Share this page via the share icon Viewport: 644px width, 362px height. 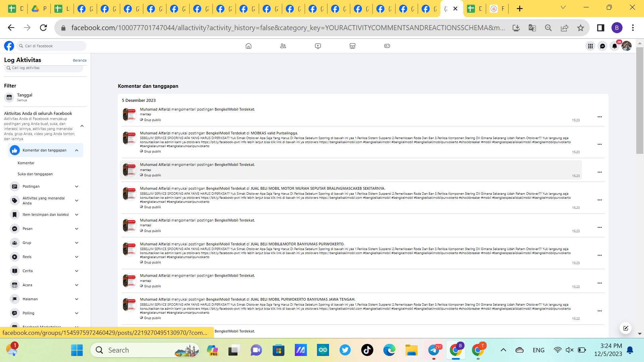565,28
